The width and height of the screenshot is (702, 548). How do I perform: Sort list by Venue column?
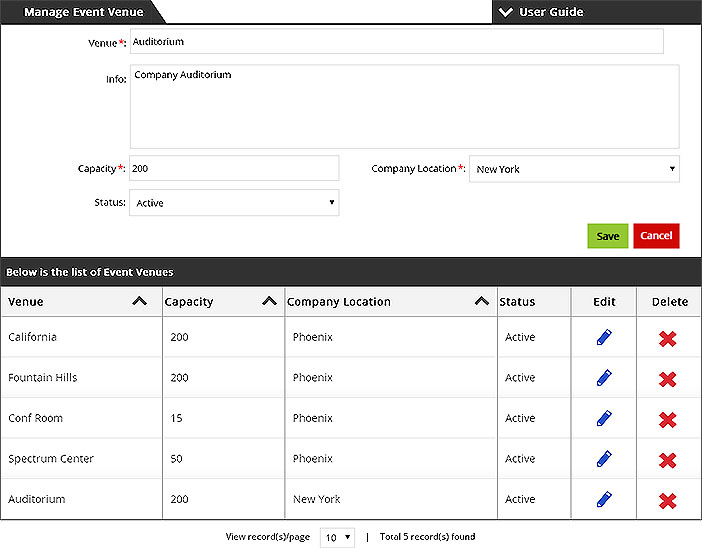(140, 301)
